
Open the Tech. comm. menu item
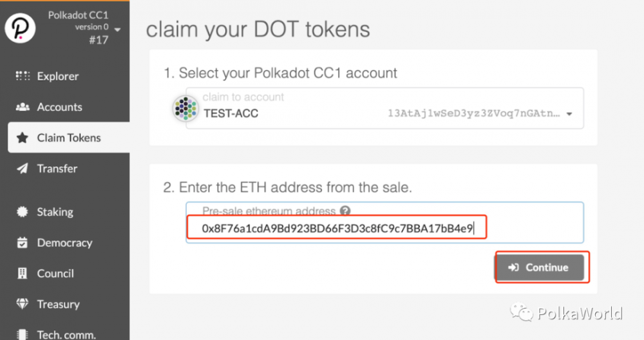[66, 334]
